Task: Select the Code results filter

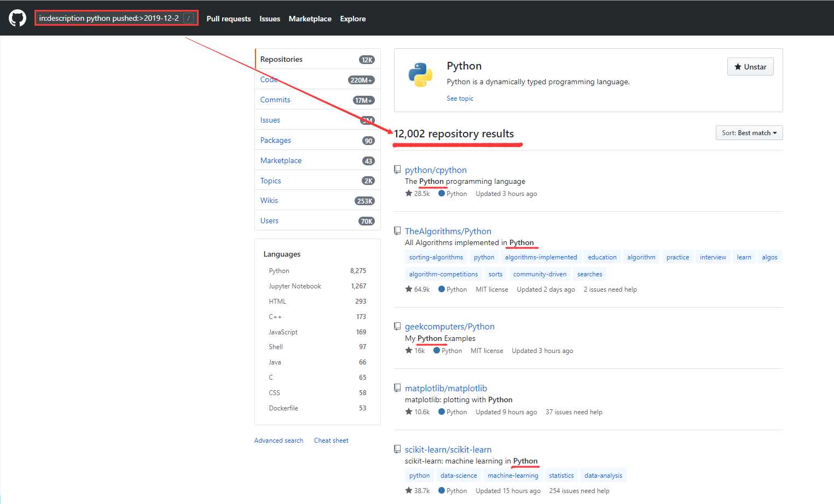Action: click(317, 79)
